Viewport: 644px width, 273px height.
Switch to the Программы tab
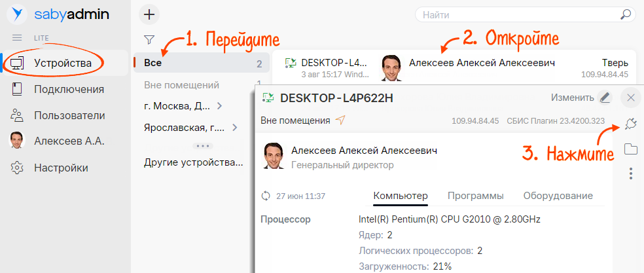(x=475, y=196)
